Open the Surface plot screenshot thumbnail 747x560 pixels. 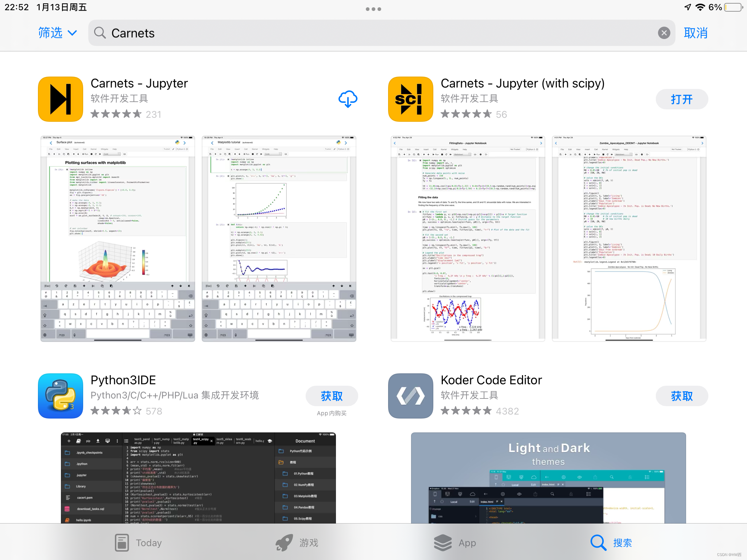click(117, 239)
